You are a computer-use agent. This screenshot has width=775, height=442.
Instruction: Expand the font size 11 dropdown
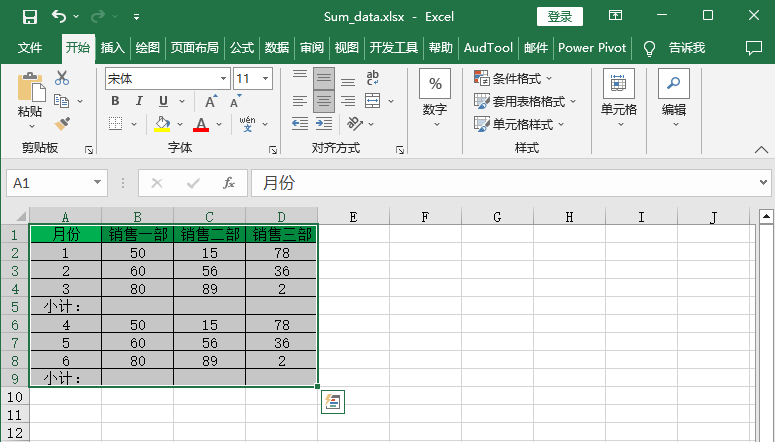pos(265,78)
